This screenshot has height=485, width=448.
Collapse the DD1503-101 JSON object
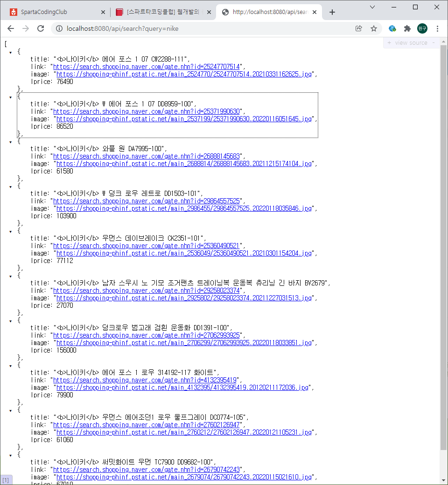pyautogui.click(x=11, y=187)
